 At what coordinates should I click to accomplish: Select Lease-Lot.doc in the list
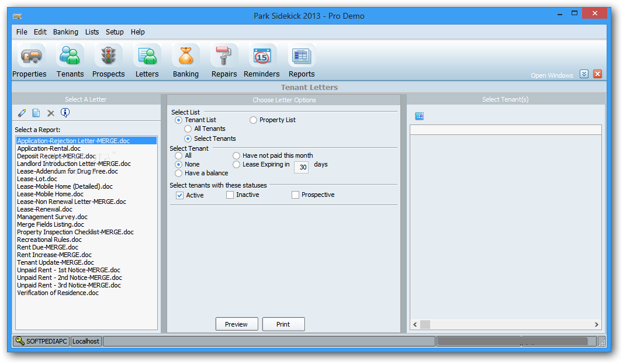pyautogui.click(x=37, y=179)
